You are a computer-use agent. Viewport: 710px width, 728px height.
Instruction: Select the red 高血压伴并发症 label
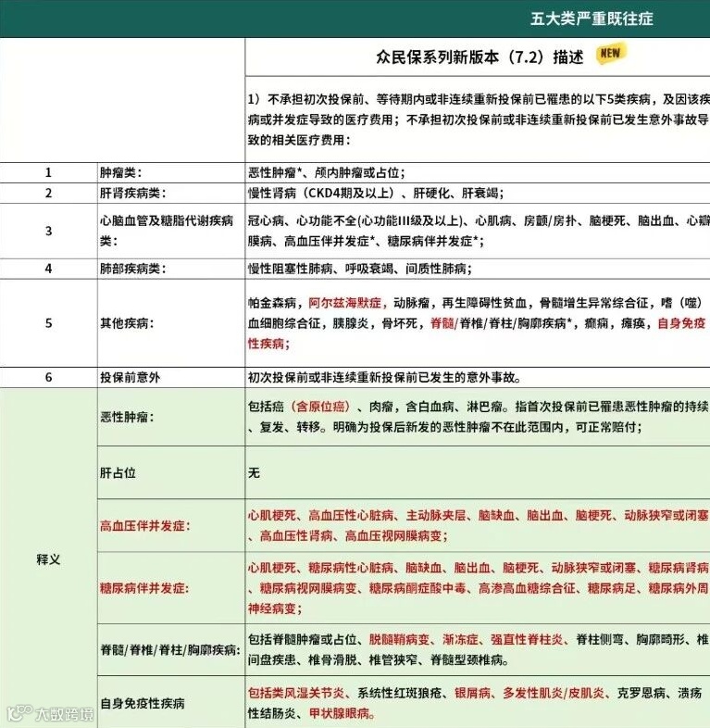(x=144, y=526)
